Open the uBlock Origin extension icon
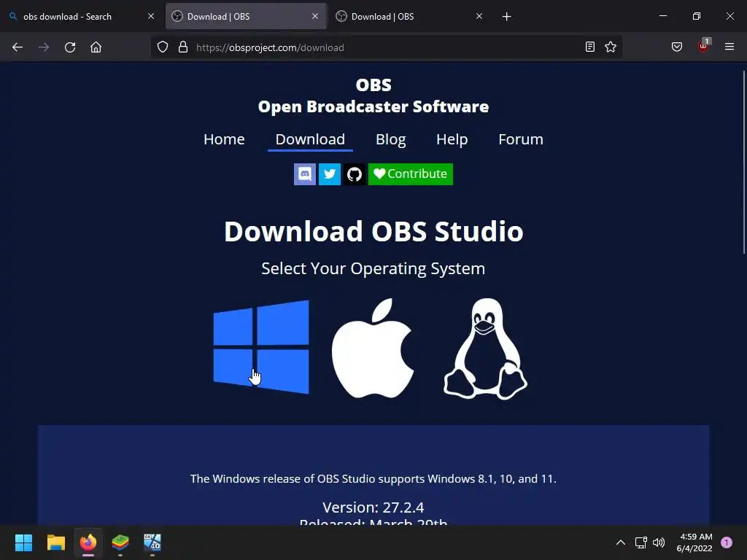The height and width of the screenshot is (560, 747). (703, 46)
